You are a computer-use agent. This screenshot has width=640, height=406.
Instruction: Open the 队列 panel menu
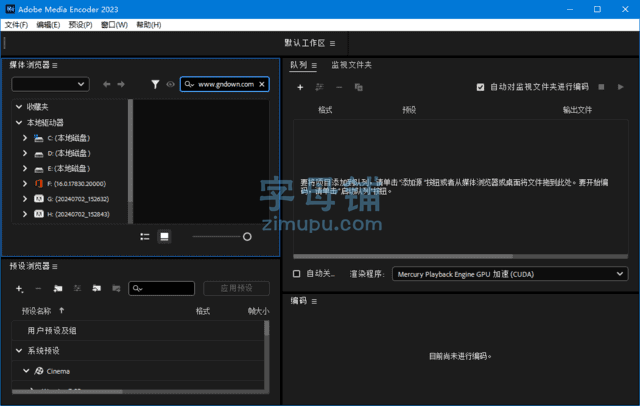click(x=314, y=65)
